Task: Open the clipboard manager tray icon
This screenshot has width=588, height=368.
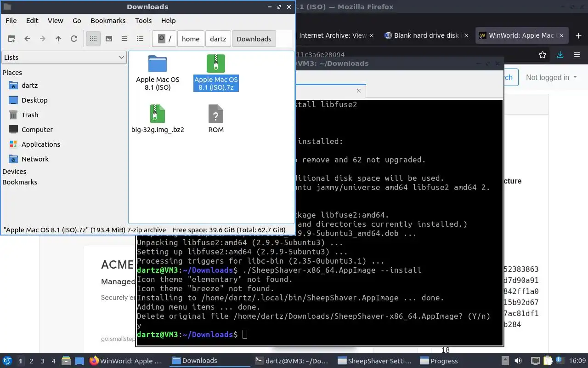Action: 548,361
